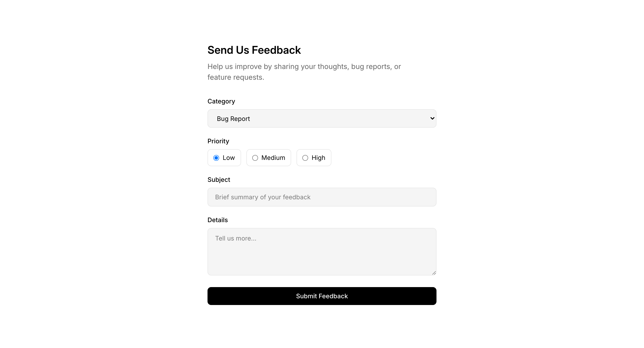Click the "High" option label text

tap(318, 158)
